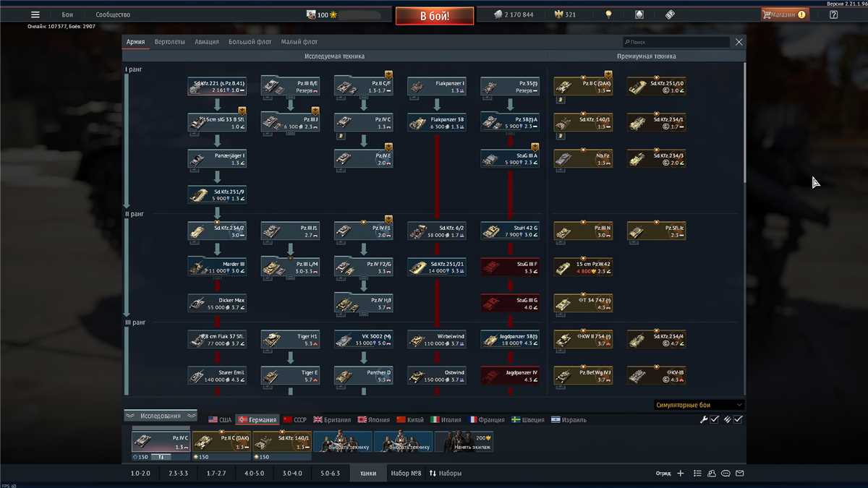This screenshot has width=868, height=488.
Task: Toggle the auto-refill ammo checkbox
Action: (738, 419)
